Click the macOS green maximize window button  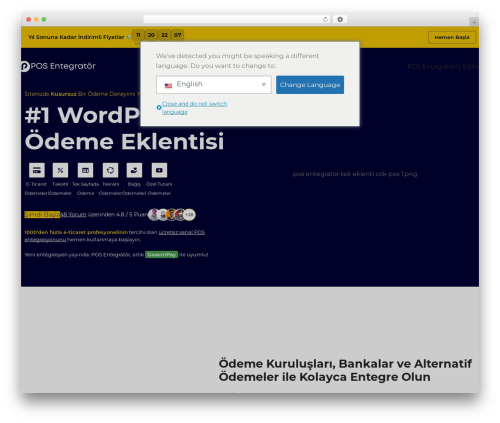pyautogui.click(x=44, y=20)
